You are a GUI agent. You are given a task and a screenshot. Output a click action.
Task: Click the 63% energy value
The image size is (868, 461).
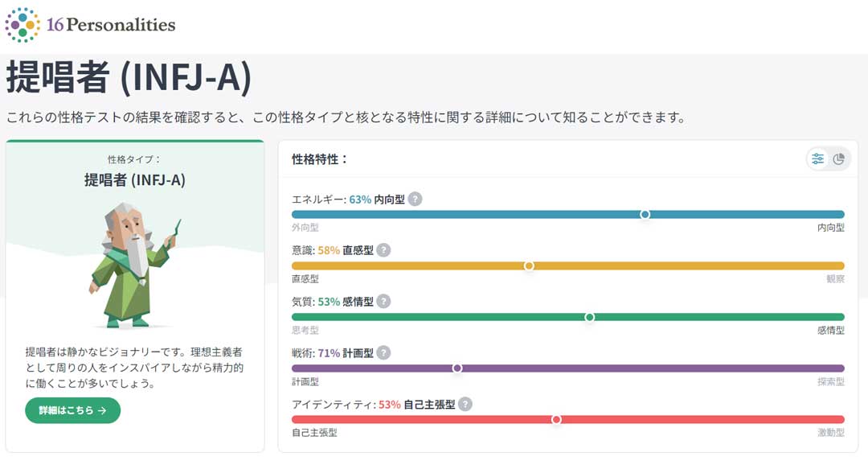point(360,200)
